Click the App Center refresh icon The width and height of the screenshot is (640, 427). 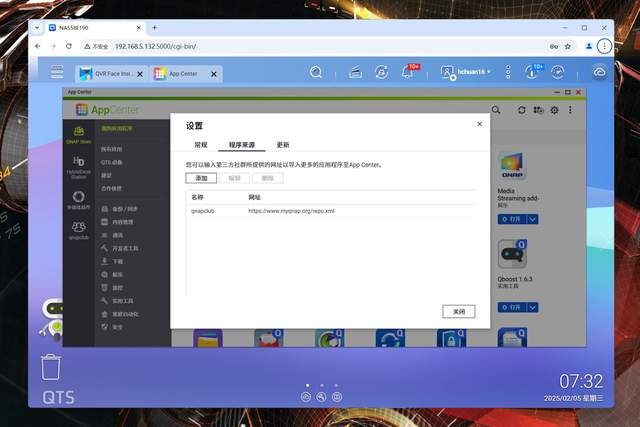pyautogui.click(x=520, y=110)
